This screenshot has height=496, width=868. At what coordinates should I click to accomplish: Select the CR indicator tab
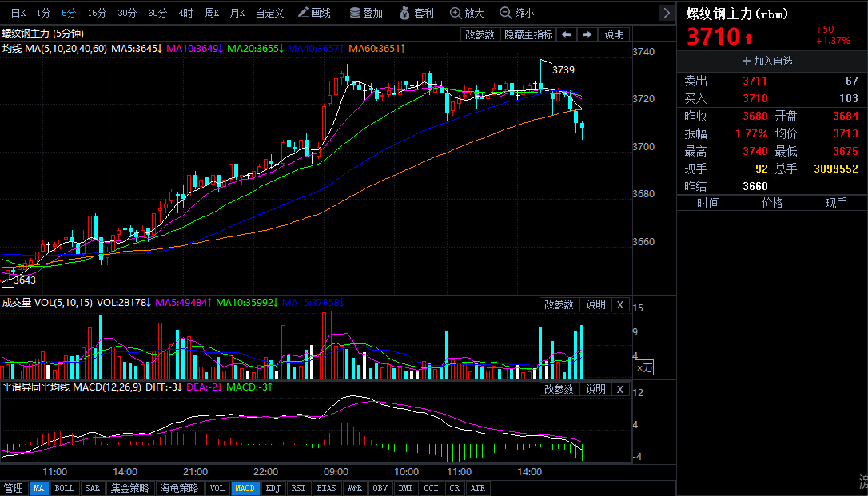455,488
